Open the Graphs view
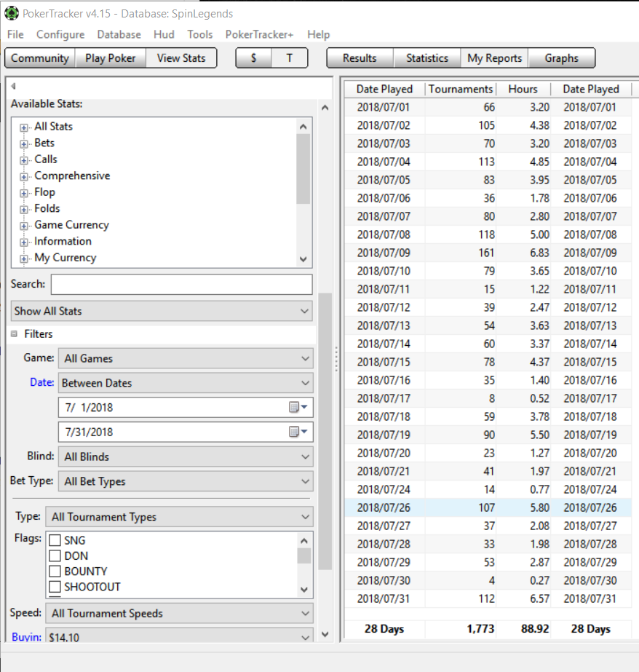 coord(561,58)
